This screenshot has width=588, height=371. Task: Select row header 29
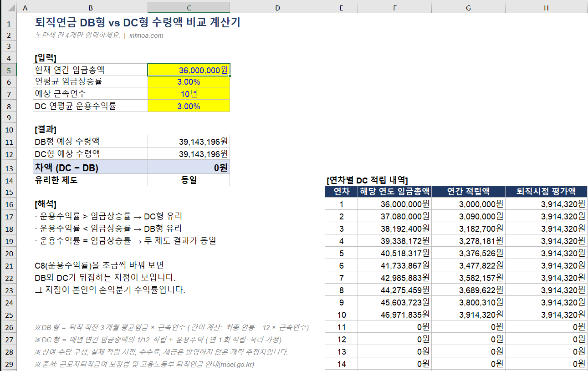[x=8, y=364]
